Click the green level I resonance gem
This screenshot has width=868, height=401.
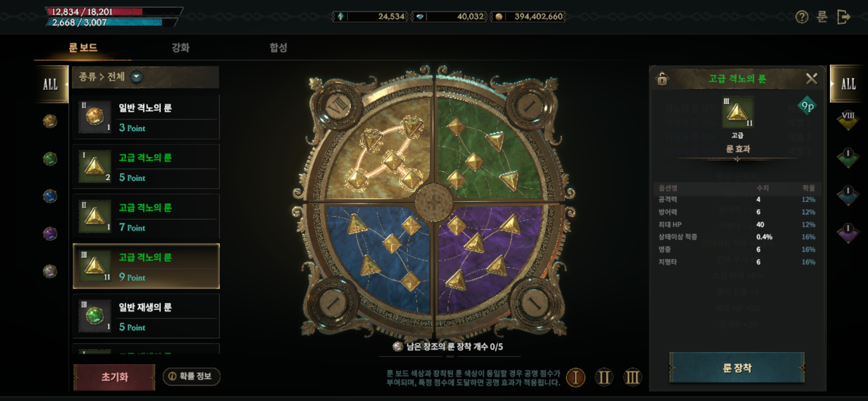click(848, 158)
